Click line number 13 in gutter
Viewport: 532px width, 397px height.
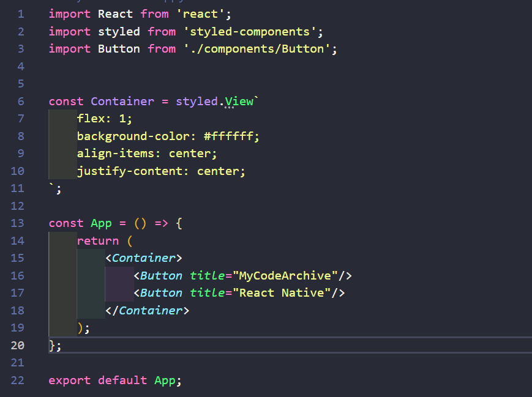[17, 223]
